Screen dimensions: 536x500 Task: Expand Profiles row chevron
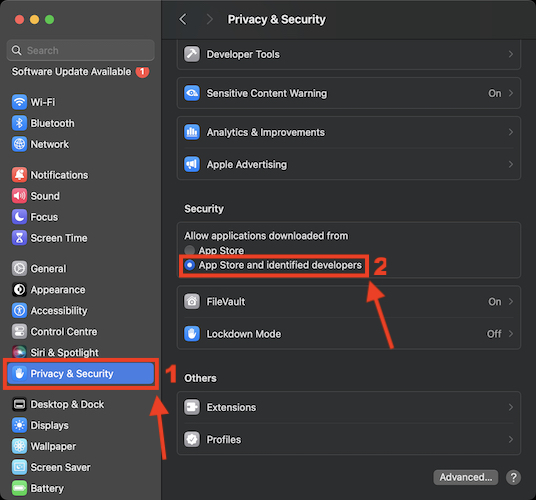[511, 439]
